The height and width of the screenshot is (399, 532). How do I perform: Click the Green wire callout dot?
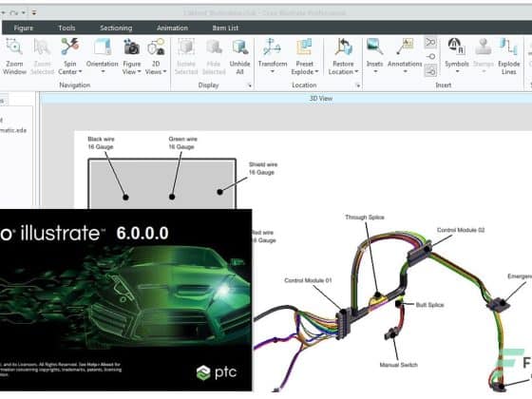[172, 197]
